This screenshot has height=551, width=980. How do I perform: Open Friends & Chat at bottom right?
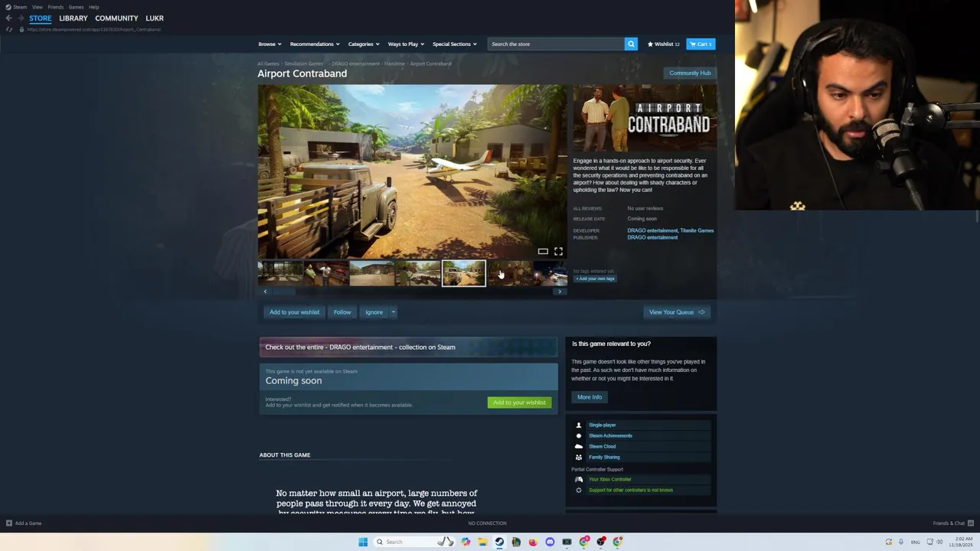pyautogui.click(x=952, y=523)
